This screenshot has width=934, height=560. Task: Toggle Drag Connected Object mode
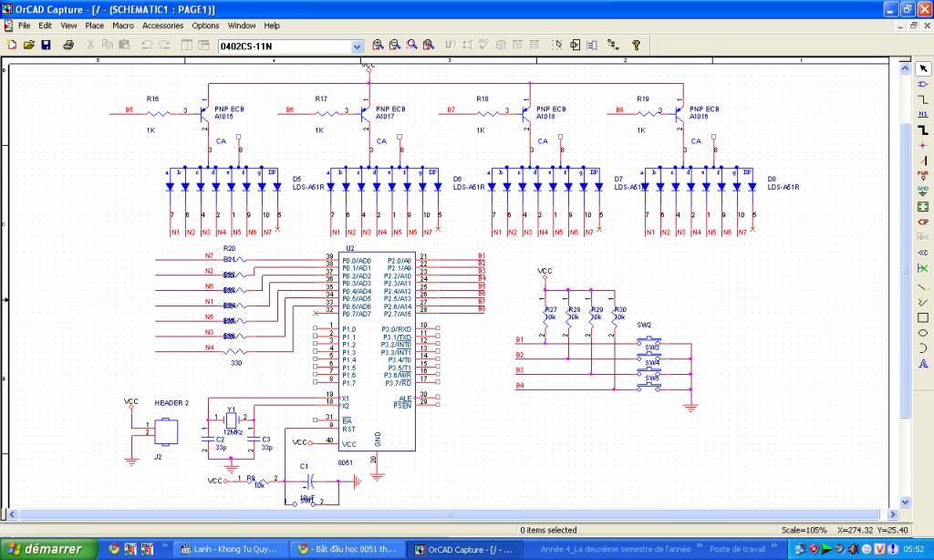tap(593, 45)
